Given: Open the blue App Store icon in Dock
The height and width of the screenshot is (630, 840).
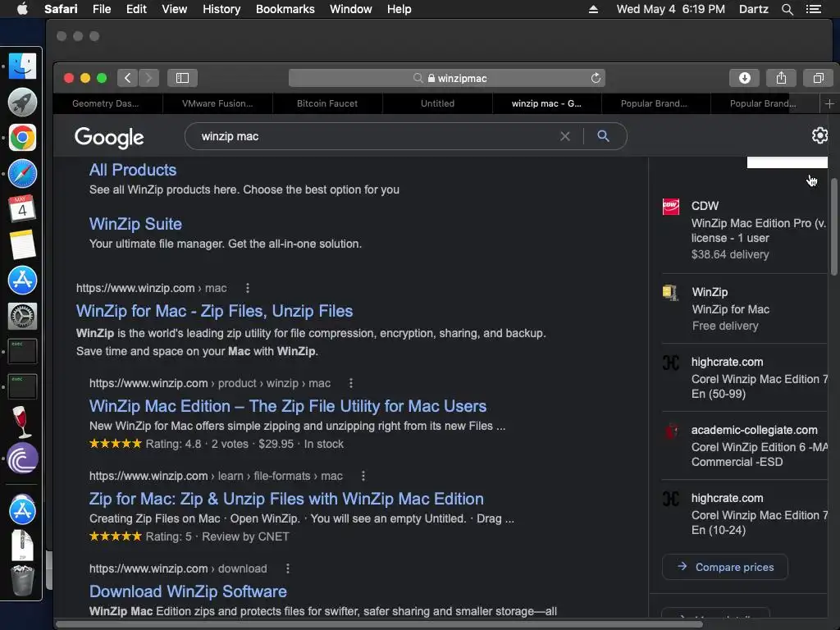Looking at the screenshot, I should coord(22,281).
